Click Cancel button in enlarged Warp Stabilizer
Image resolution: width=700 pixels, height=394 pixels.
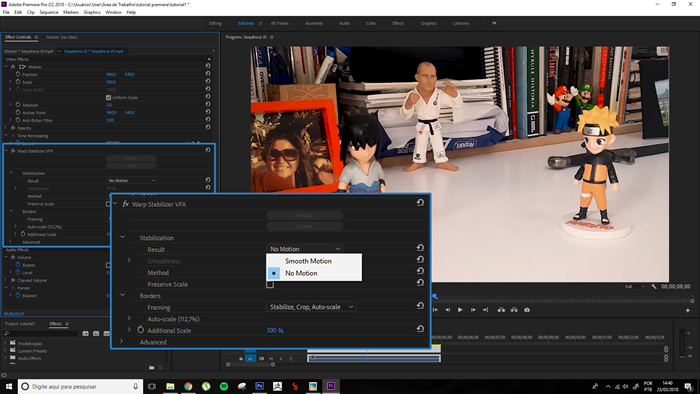click(304, 226)
